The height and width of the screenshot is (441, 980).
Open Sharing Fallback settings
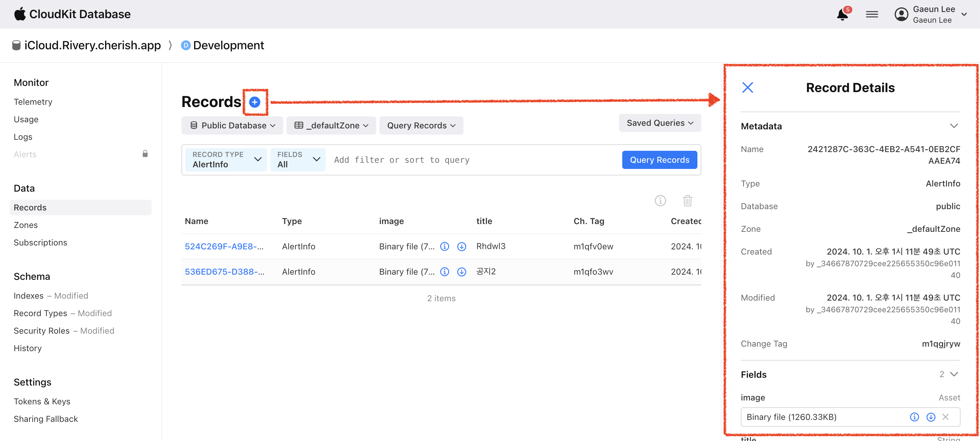[x=46, y=419]
